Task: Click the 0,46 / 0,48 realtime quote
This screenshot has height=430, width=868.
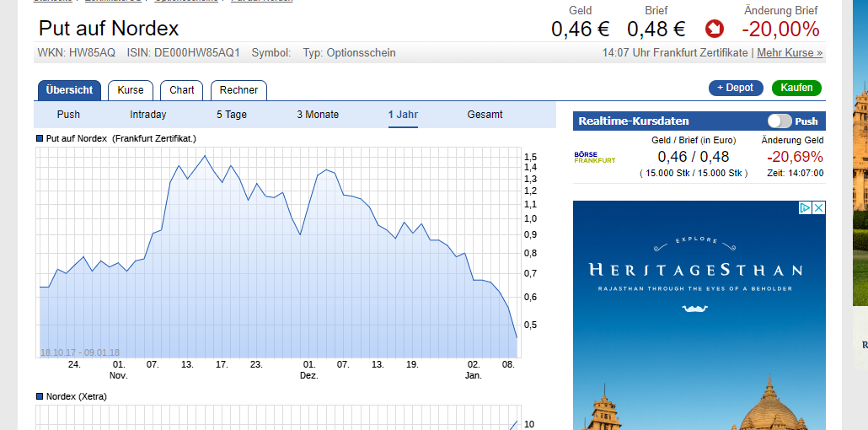Action: pos(694,157)
